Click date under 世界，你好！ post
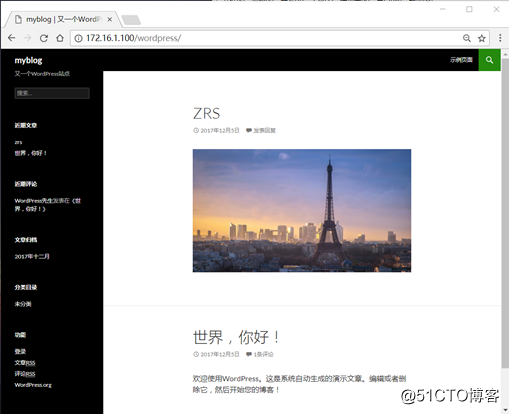This screenshot has width=509, height=414. (220, 354)
